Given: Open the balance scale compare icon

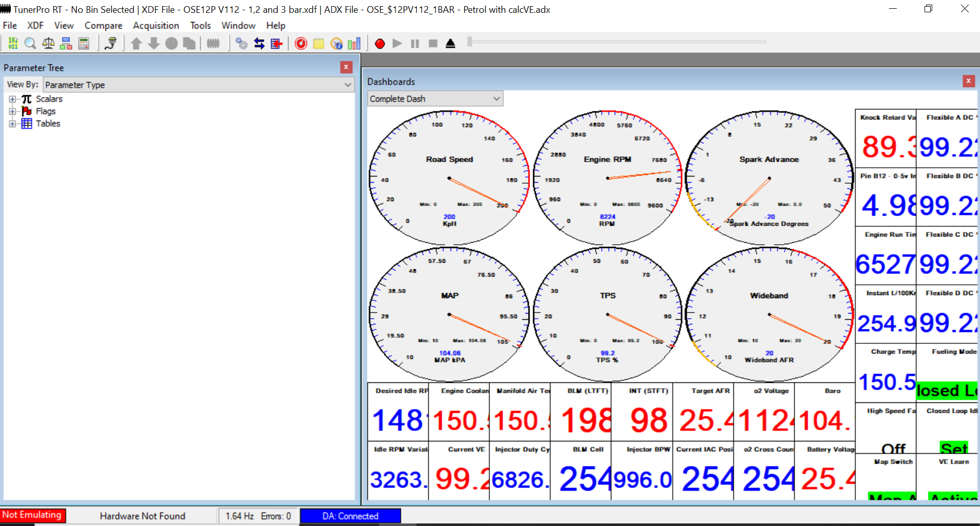Looking at the screenshot, I should (48, 44).
